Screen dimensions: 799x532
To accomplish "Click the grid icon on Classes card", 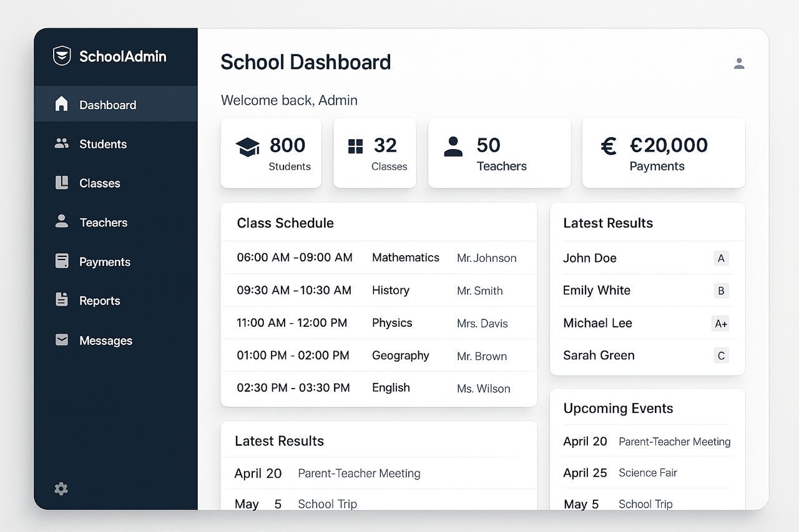I will coord(355,146).
